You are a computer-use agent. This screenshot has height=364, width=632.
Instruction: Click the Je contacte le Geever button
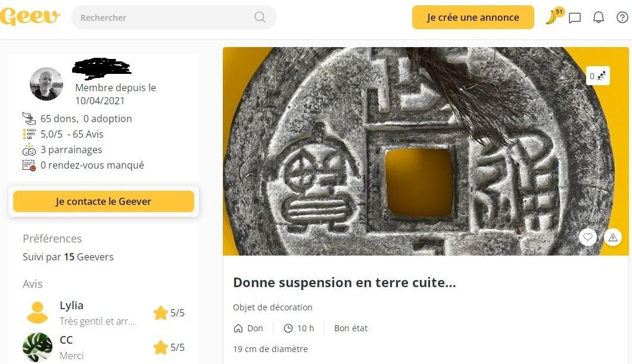point(104,201)
